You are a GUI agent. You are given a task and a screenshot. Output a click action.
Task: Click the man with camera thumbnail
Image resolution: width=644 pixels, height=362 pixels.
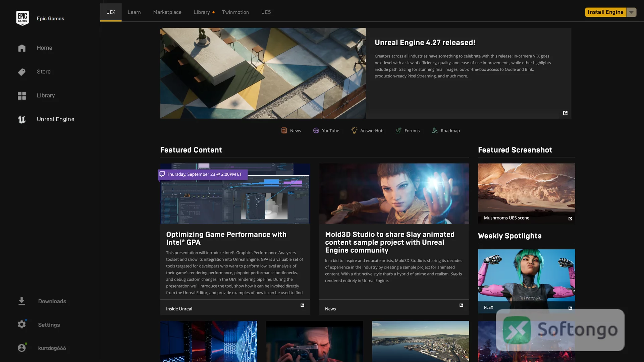[x=314, y=341]
